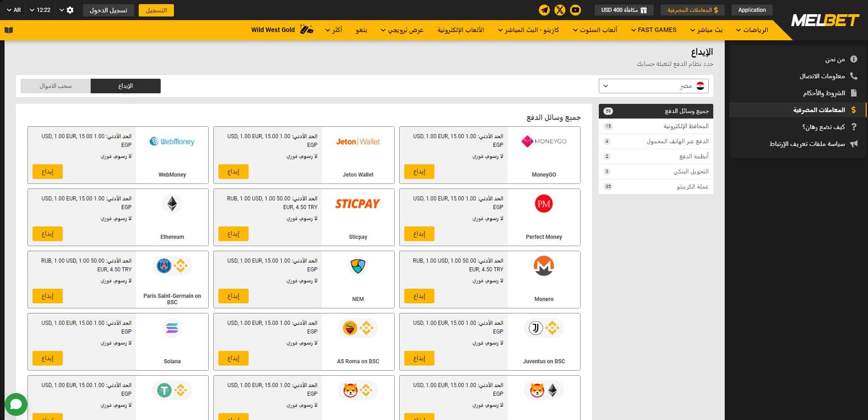Open the 12:22 time zone dropdown
The height and width of the screenshot is (420, 868).
pyautogui.click(x=40, y=10)
